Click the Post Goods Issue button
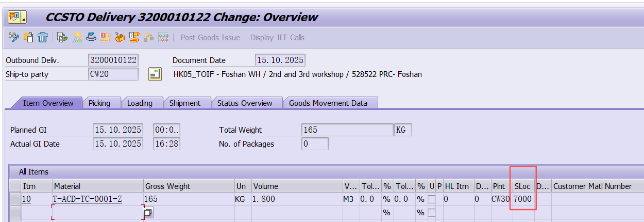The image size is (644, 222). coord(210,37)
